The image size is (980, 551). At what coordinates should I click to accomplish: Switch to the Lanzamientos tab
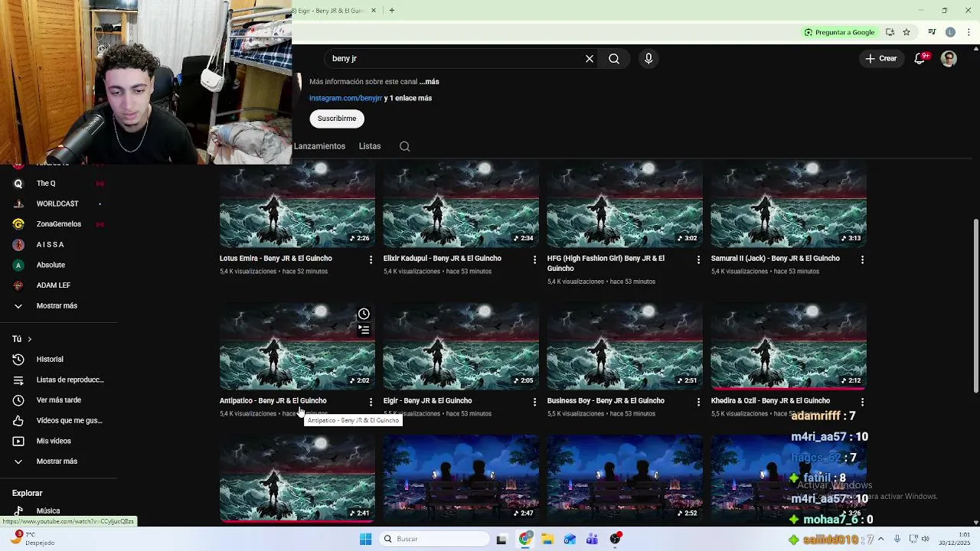click(x=319, y=146)
